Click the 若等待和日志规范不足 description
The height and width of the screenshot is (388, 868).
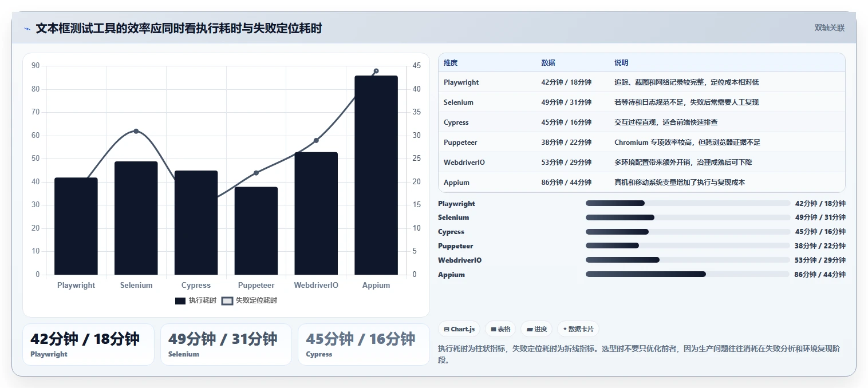point(686,102)
